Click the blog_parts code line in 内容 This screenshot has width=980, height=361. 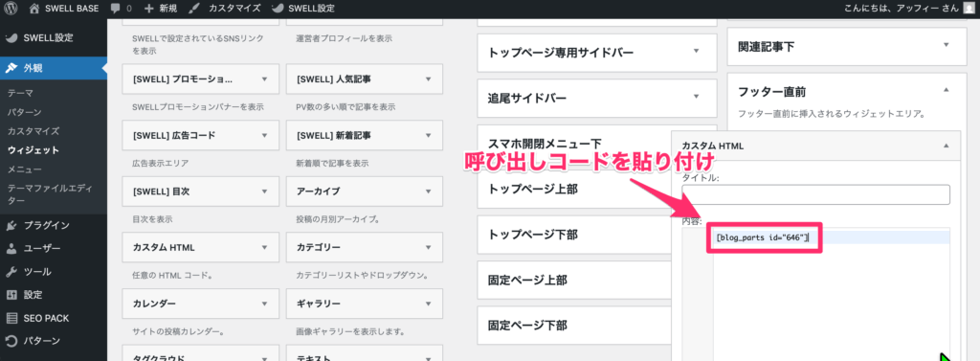[x=764, y=237]
